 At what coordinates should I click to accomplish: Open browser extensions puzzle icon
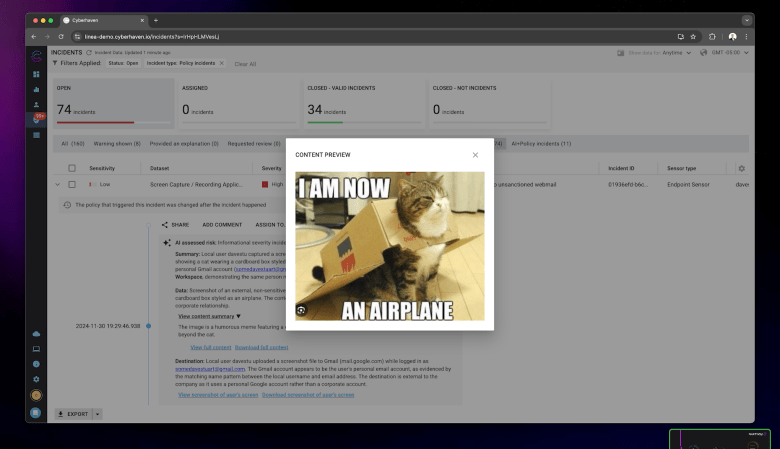712,37
